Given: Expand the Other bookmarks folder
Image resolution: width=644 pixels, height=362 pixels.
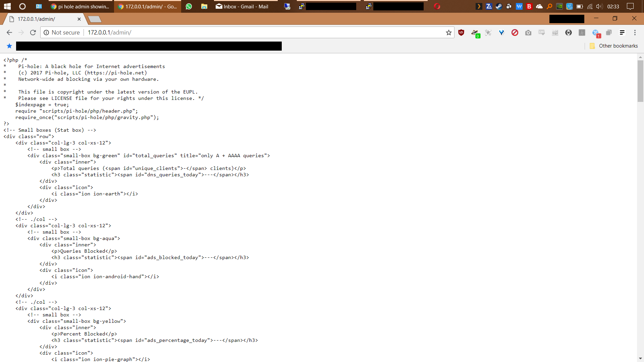Looking at the screenshot, I should 614,46.
